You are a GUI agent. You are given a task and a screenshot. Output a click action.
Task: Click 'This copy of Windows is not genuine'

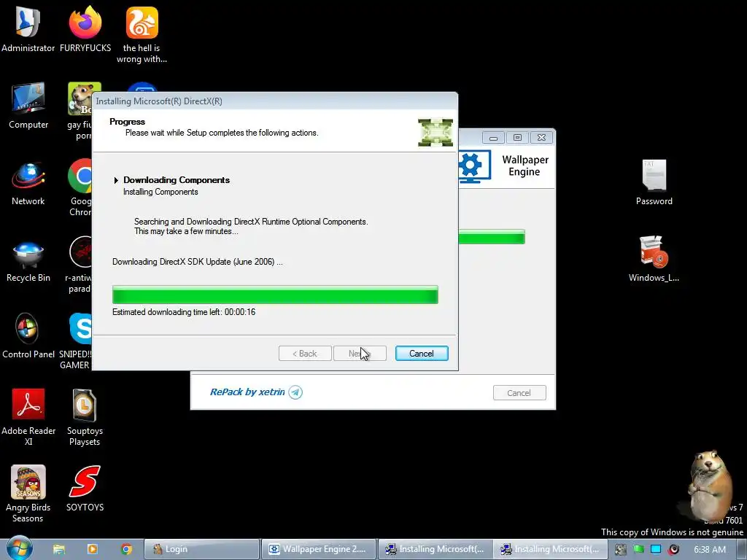coord(672,532)
